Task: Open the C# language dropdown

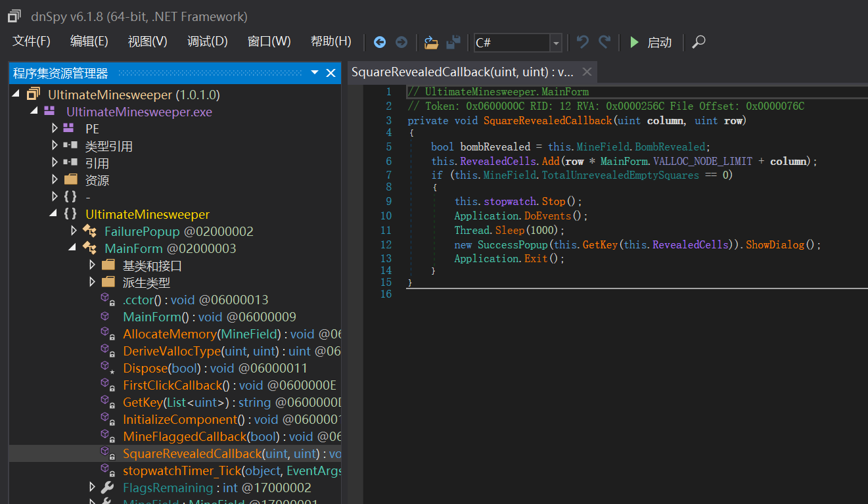Action: [556, 43]
